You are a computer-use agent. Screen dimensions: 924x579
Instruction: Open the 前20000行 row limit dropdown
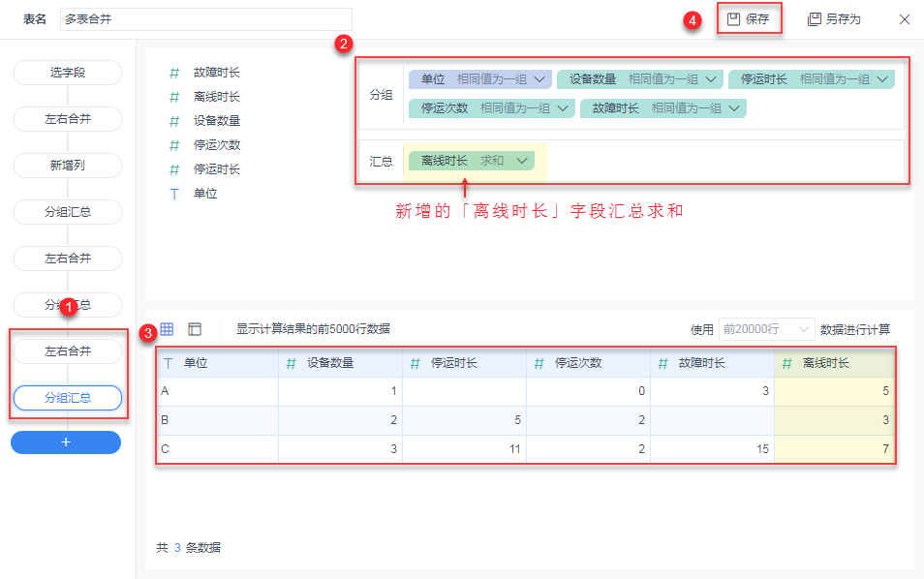tap(766, 329)
